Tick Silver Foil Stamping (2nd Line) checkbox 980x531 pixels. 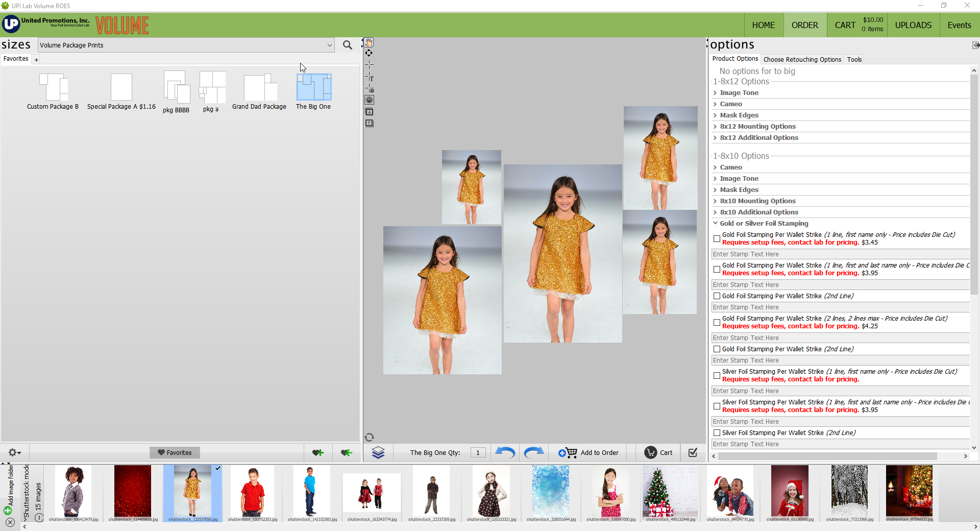coord(717,433)
